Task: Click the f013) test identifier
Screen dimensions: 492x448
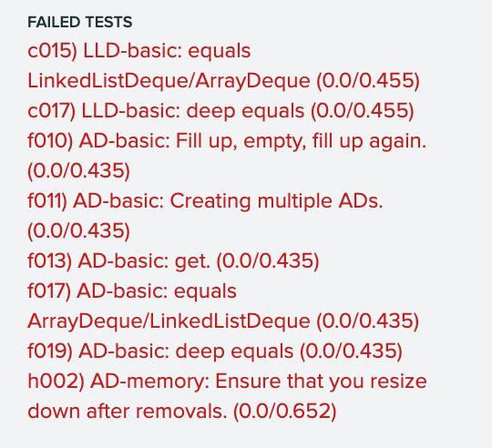Action: (49, 261)
